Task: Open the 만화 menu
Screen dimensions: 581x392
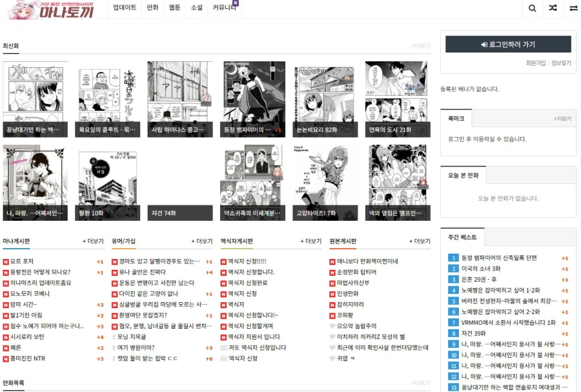Action: pyautogui.click(x=152, y=7)
